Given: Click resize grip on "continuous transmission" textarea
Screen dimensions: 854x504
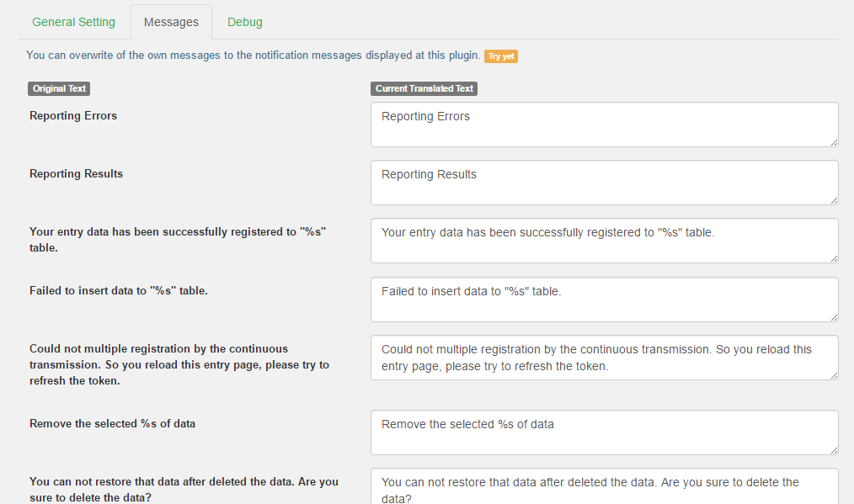Looking at the screenshot, I should click(x=833, y=374).
